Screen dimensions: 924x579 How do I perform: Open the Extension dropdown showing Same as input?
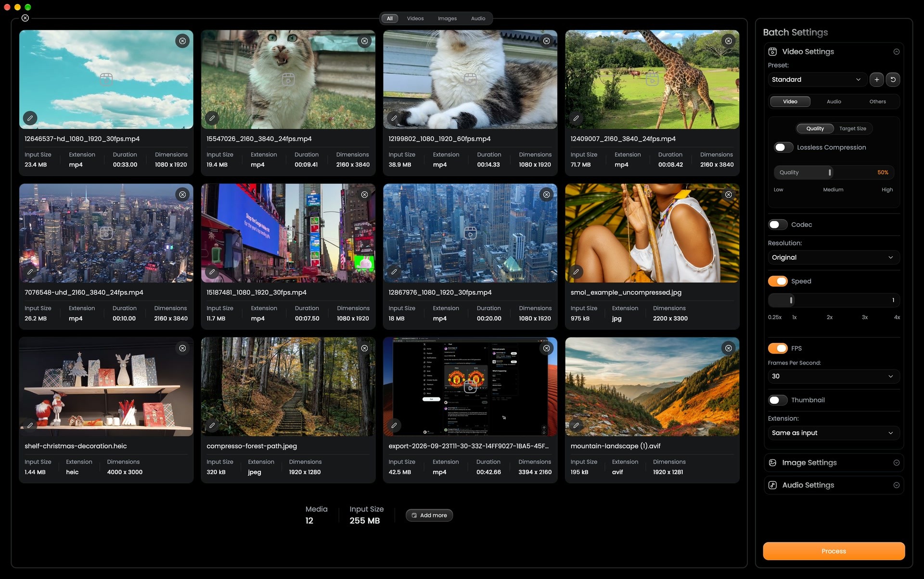coord(834,433)
